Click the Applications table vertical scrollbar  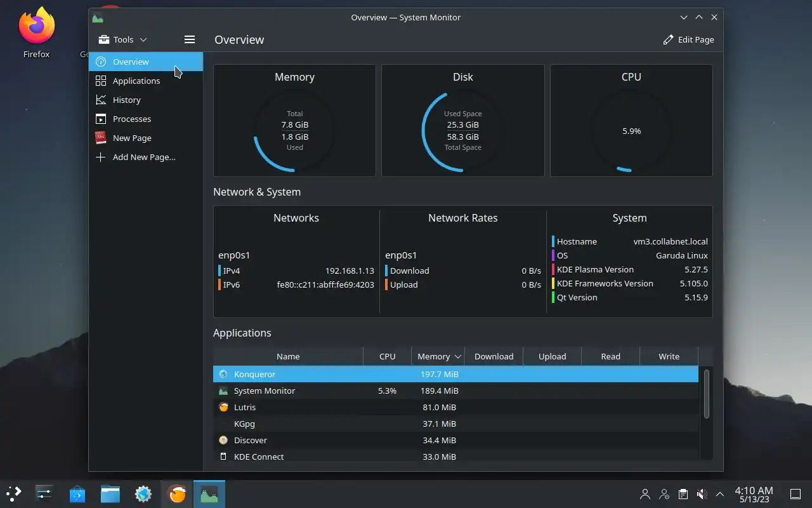point(706,394)
